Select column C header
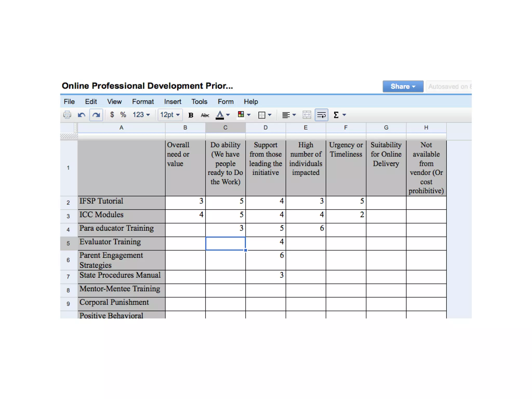The image size is (532, 399). (225, 128)
